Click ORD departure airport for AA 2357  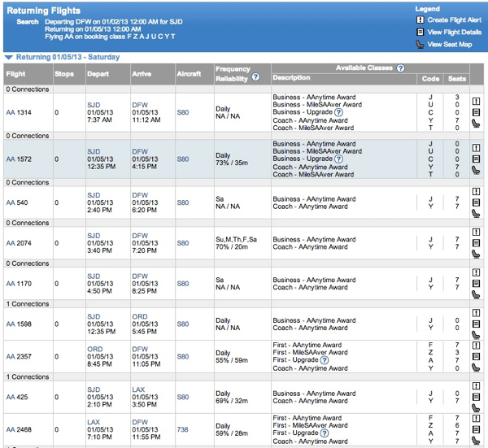(94, 349)
